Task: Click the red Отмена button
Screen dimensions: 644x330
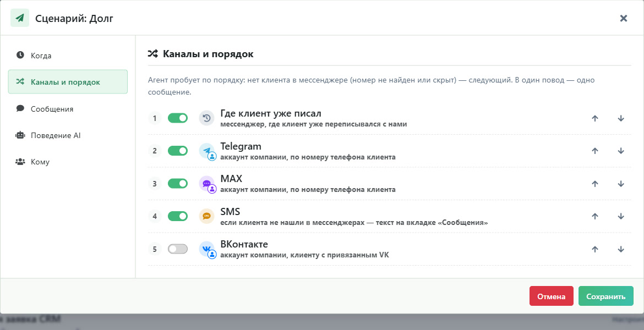Action: (x=551, y=296)
